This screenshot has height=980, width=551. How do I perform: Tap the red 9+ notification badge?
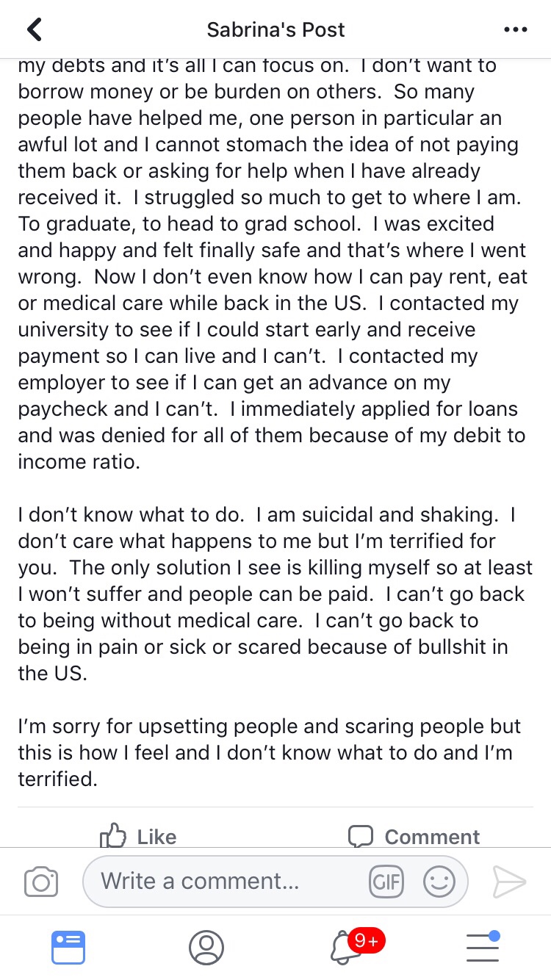366,940
